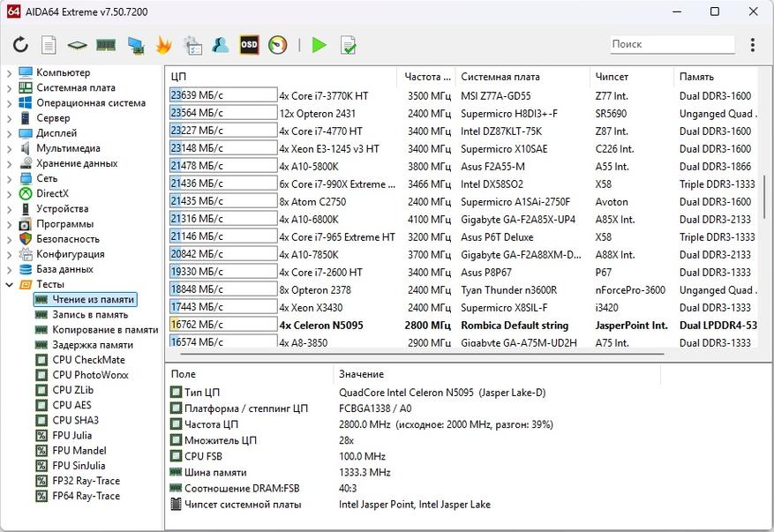Image resolution: width=774 pixels, height=532 pixels.
Task: Collapse the Тесты tree node
Action: (9, 284)
